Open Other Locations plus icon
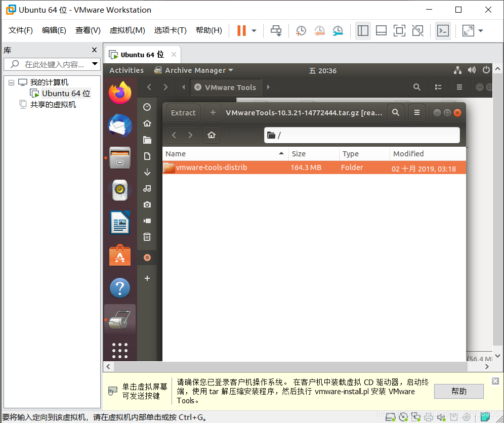Viewport: 504px width, 423px height. 147,278
